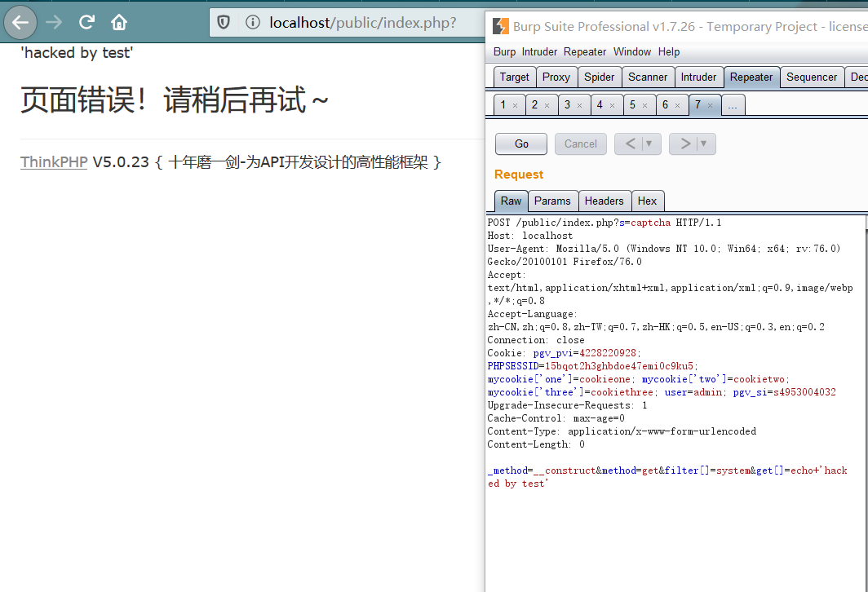Select Repeater request tab 7

(x=698, y=104)
